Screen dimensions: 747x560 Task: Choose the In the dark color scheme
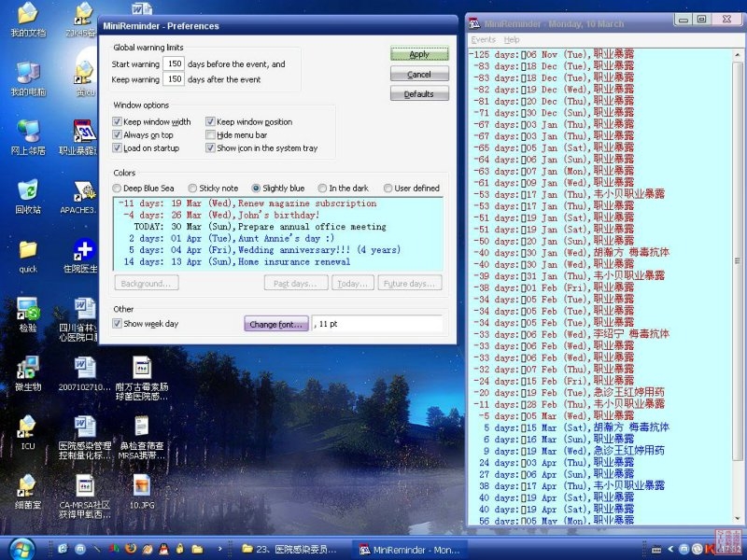(323, 189)
